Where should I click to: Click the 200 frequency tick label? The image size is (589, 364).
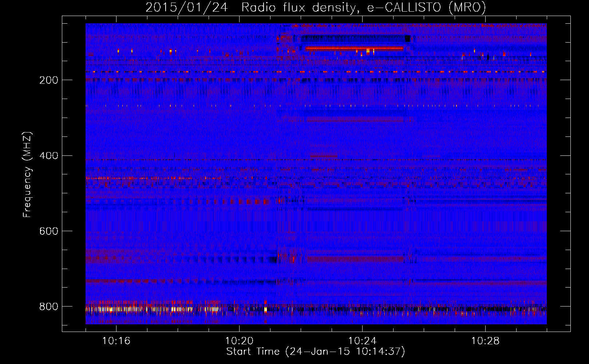(x=49, y=80)
